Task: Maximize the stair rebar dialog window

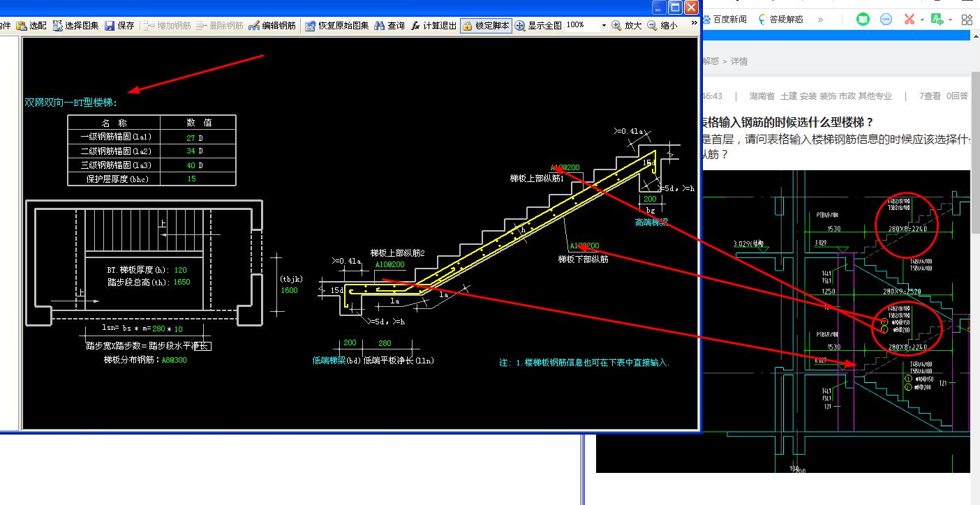Action: click(675, 7)
